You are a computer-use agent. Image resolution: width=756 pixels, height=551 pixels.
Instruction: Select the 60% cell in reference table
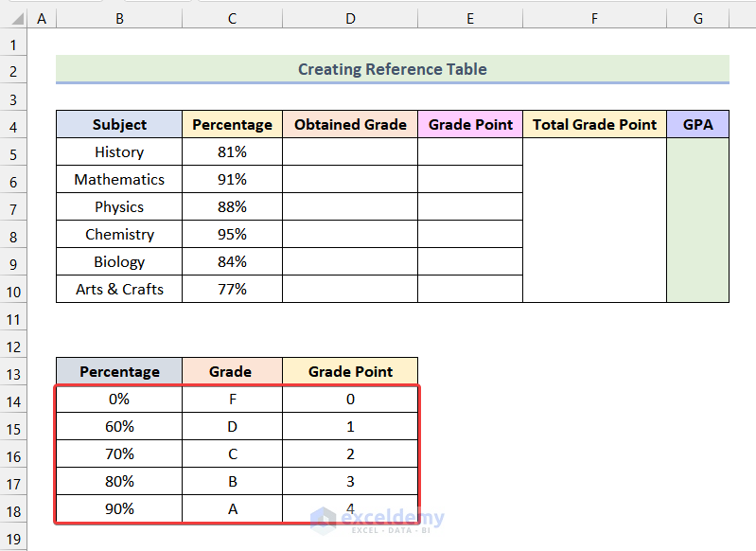tap(119, 427)
